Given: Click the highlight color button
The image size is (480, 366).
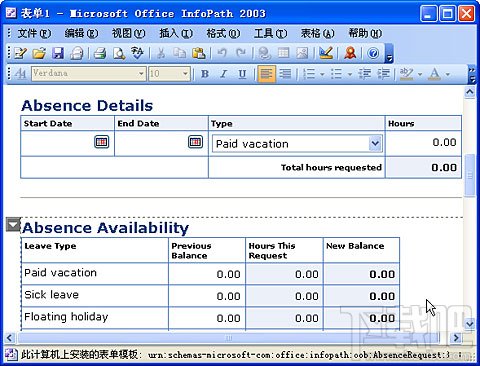Looking at the screenshot, I should [x=407, y=74].
